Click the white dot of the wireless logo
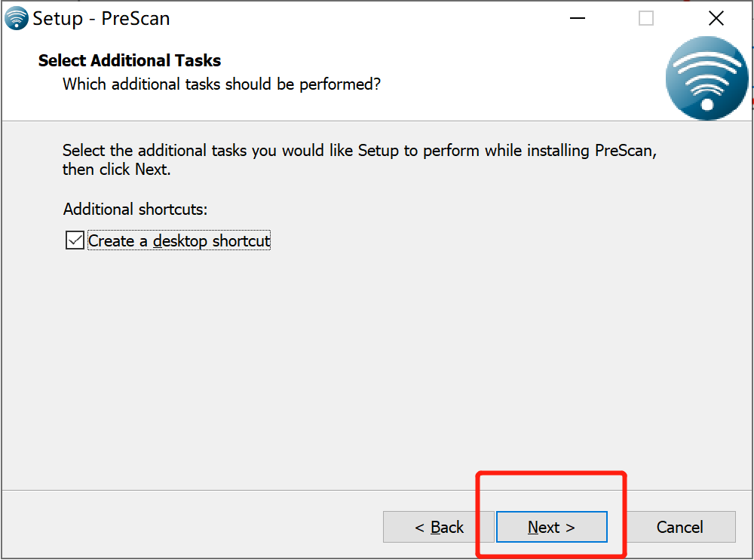Screen dimensions: 754x560 [707, 104]
